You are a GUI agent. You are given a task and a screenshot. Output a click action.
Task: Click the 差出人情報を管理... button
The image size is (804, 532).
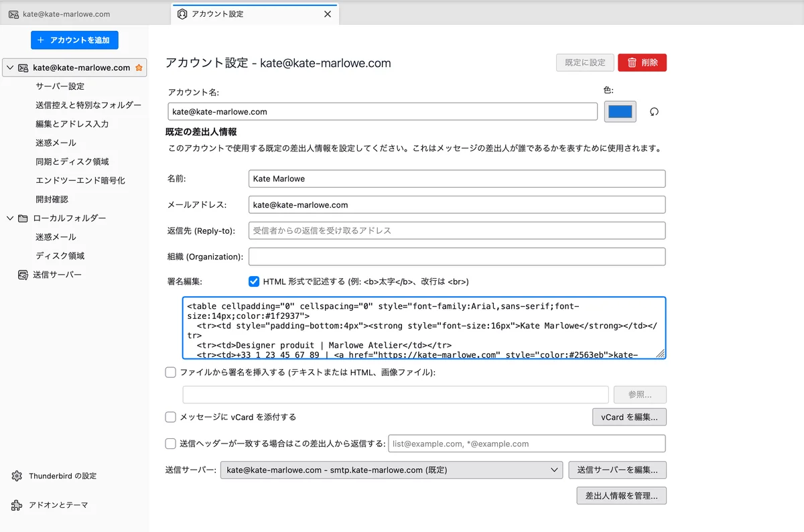coord(621,496)
